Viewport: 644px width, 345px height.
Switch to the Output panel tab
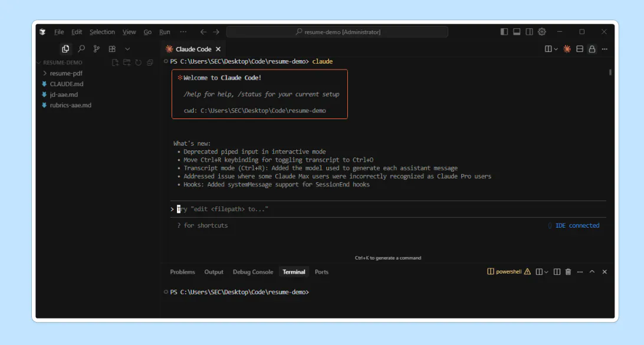214,272
